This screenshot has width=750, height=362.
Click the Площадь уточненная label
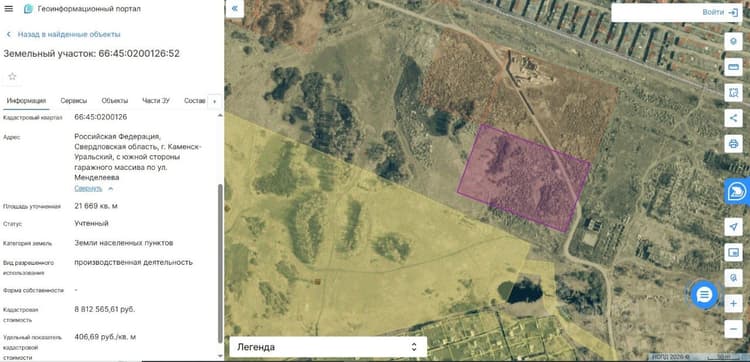tap(32, 207)
